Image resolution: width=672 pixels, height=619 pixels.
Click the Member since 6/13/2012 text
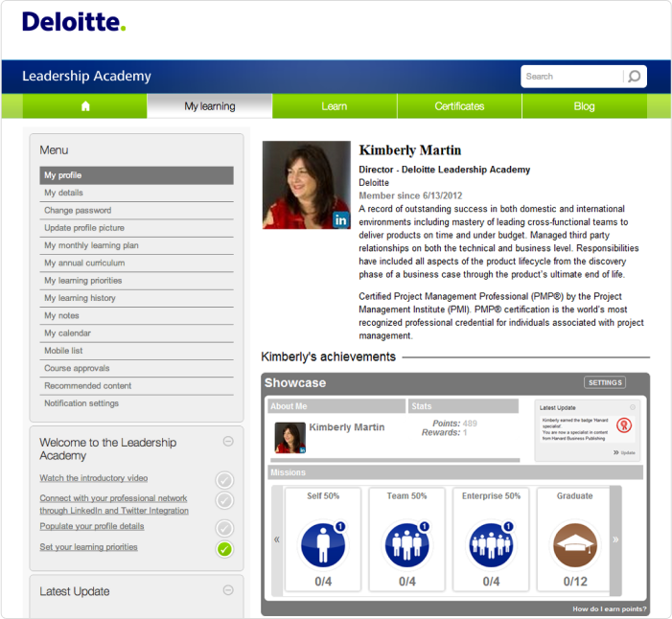(410, 195)
